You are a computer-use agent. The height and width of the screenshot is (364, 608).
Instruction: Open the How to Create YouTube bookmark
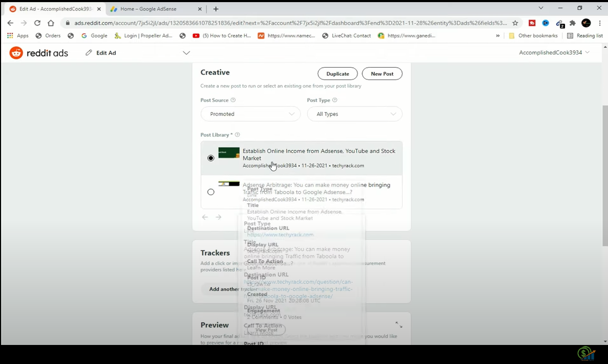[222, 35]
